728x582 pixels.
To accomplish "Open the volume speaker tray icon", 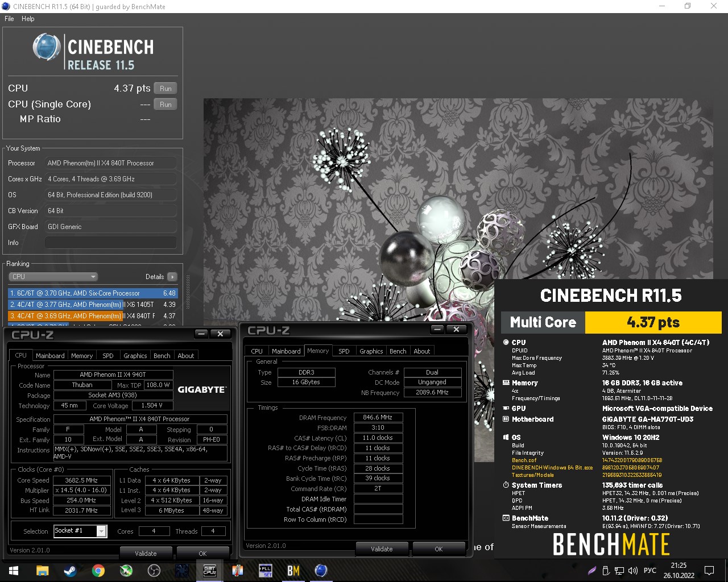I will [633, 571].
